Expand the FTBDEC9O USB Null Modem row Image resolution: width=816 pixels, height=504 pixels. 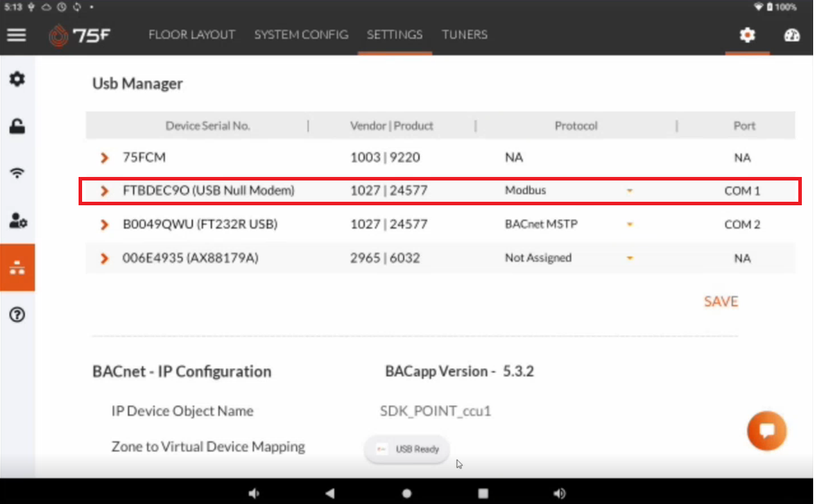(x=105, y=190)
